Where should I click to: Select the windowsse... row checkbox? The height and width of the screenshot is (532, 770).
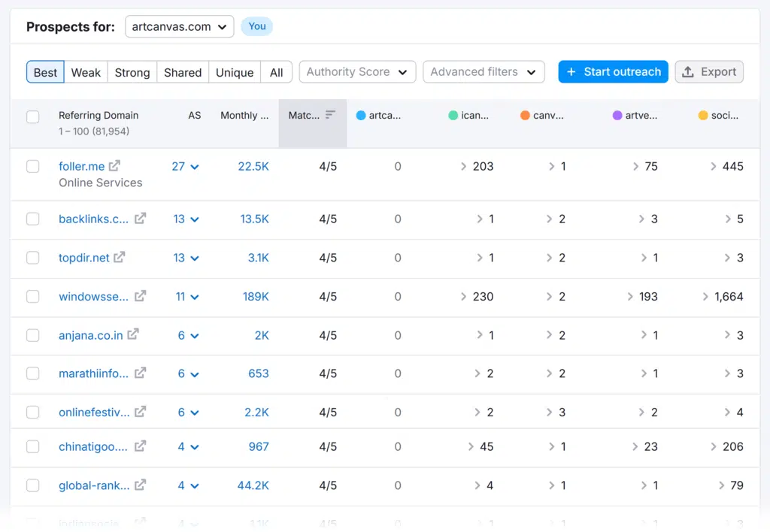(x=33, y=296)
